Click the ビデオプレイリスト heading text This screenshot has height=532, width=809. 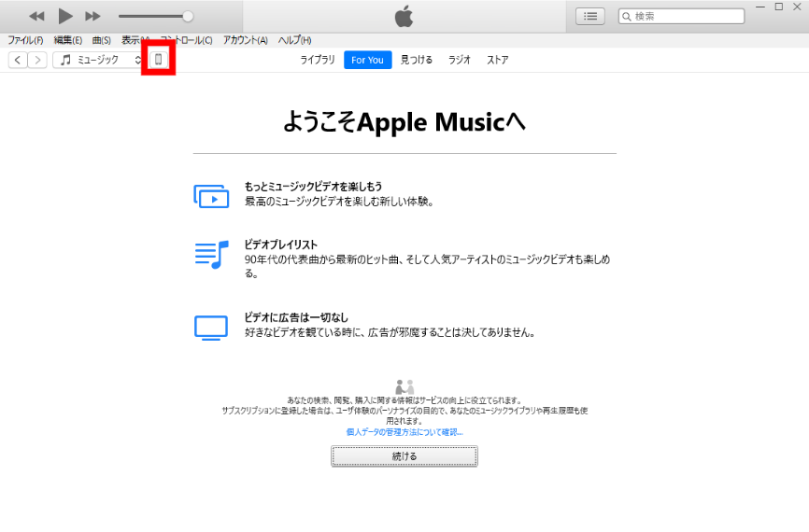click(280, 245)
